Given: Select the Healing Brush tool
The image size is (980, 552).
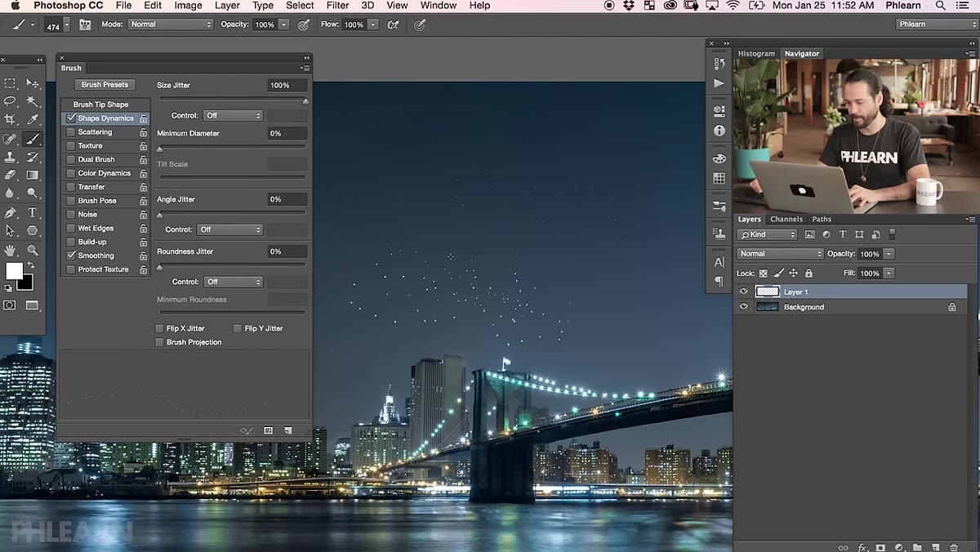Looking at the screenshot, I should (x=10, y=139).
